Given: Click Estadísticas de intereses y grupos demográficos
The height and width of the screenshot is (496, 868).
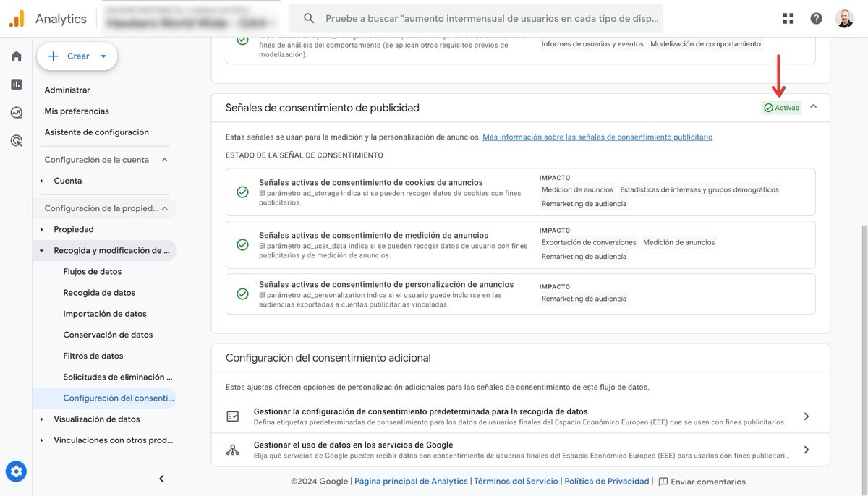Looking at the screenshot, I should (x=699, y=190).
